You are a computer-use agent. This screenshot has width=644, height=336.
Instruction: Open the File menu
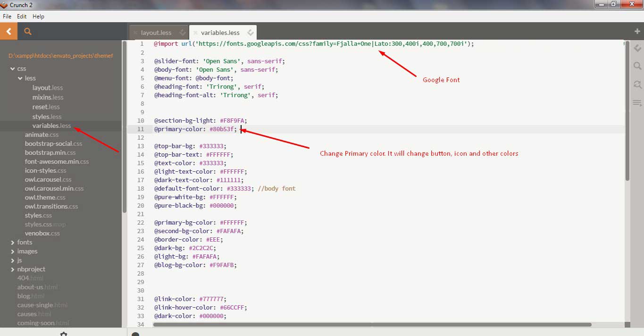click(x=7, y=16)
